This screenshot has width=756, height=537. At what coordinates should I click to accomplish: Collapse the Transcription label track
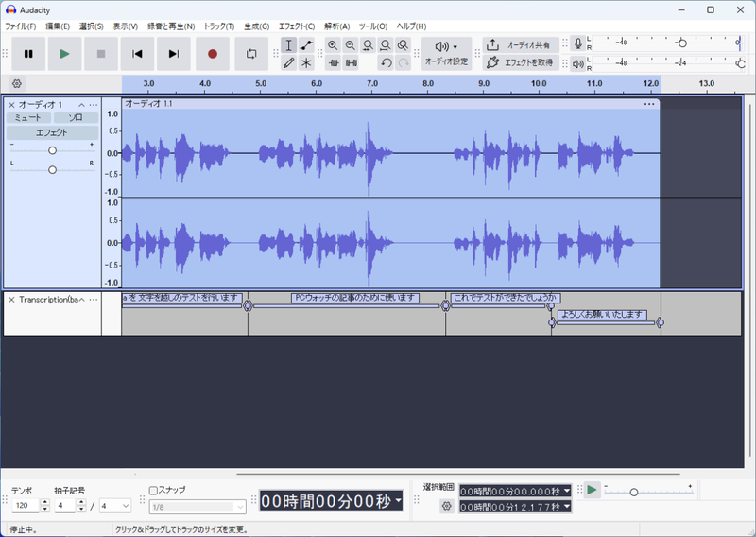tap(81, 300)
